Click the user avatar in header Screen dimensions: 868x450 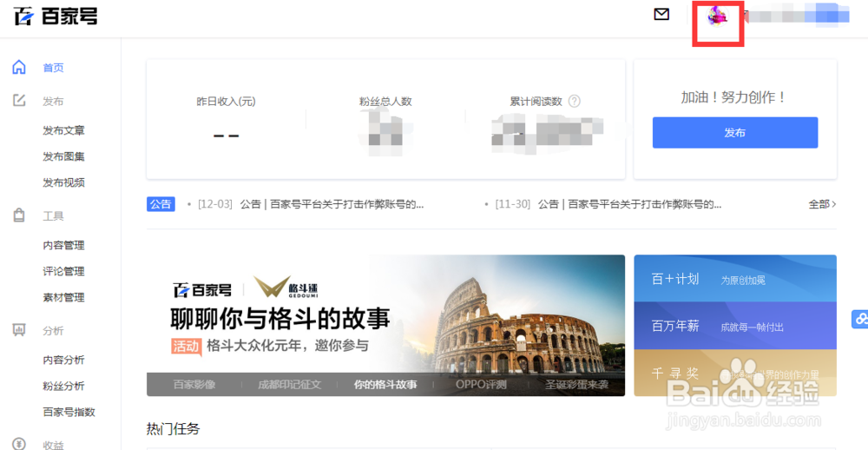click(x=718, y=16)
